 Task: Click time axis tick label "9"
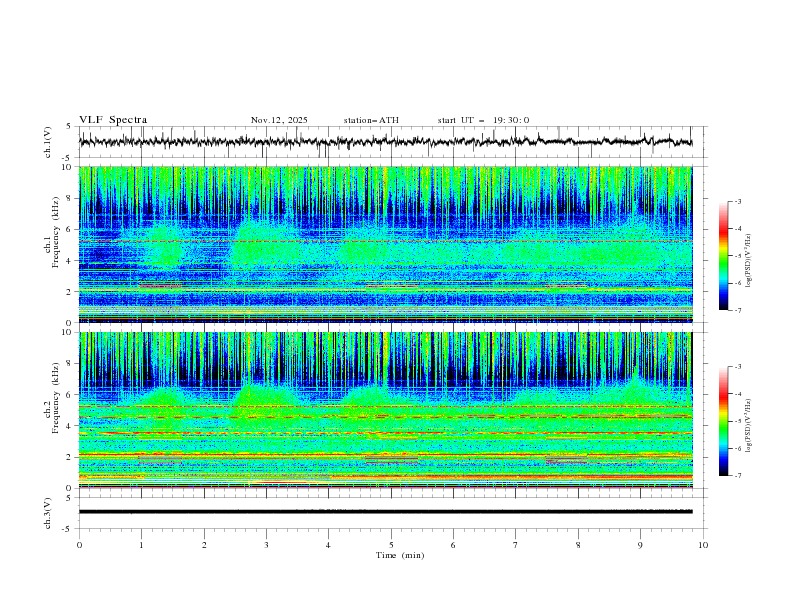click(x=640, y=545)
